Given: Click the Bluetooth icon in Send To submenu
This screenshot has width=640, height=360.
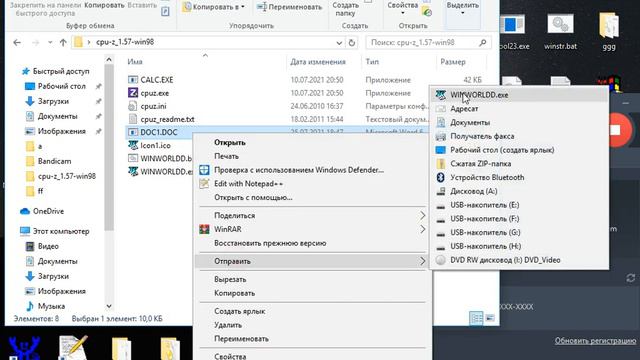Looking at the screenshot, I should tap(440, 178).
